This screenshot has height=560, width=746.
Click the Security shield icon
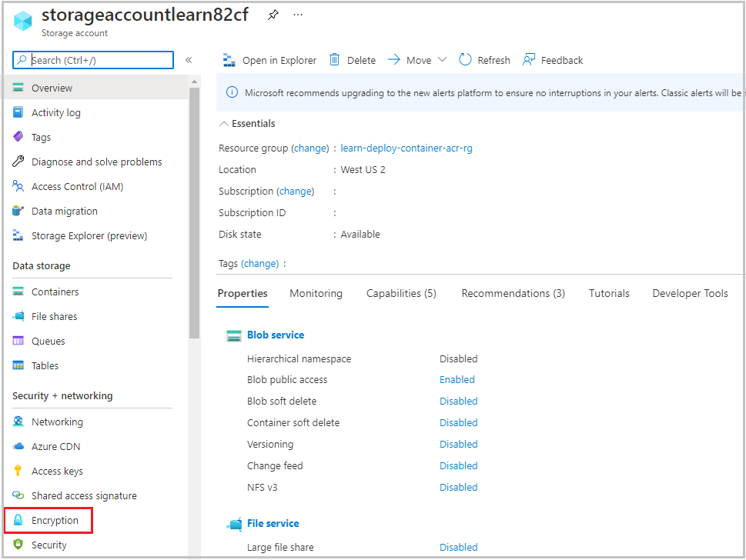(18, 545)
